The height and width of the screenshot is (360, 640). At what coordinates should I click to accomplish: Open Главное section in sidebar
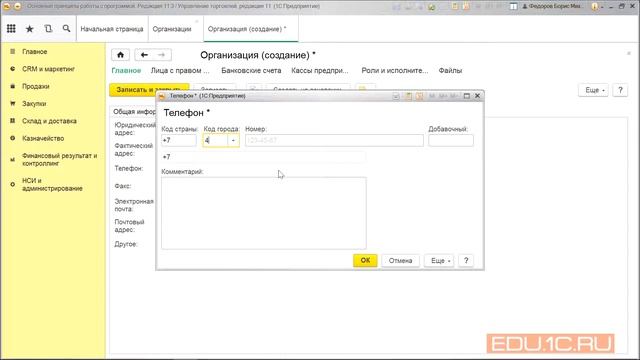35,52
